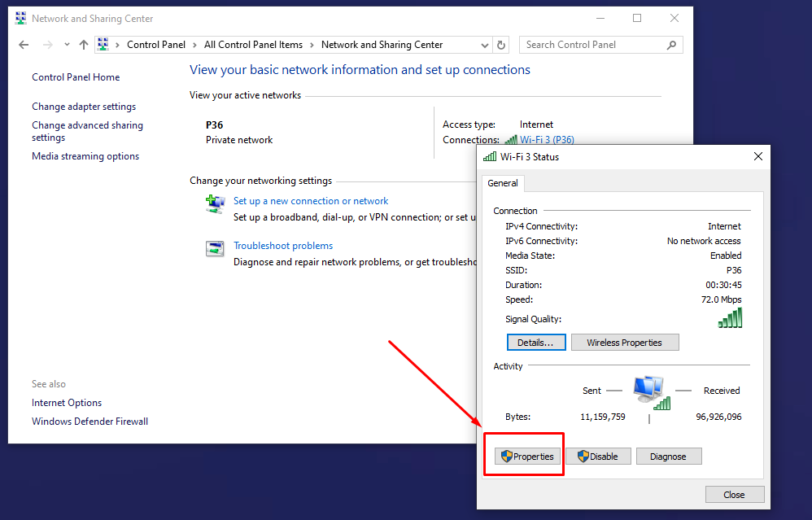Viewport: 812px width, 520px height.
Task: Click Network and Sharing Center breadcrumb
Action: pyautogui.click(x=382, y=45)
